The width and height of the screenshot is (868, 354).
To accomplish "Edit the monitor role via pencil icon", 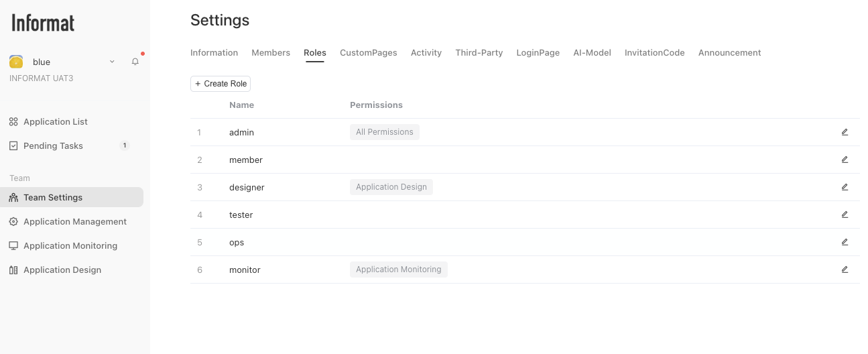I will [845, 270].
